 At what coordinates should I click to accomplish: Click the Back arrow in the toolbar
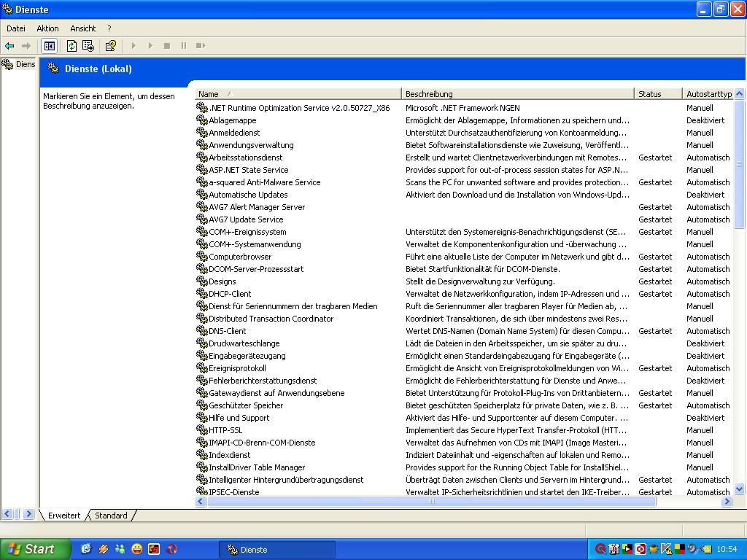click(9, 46)
